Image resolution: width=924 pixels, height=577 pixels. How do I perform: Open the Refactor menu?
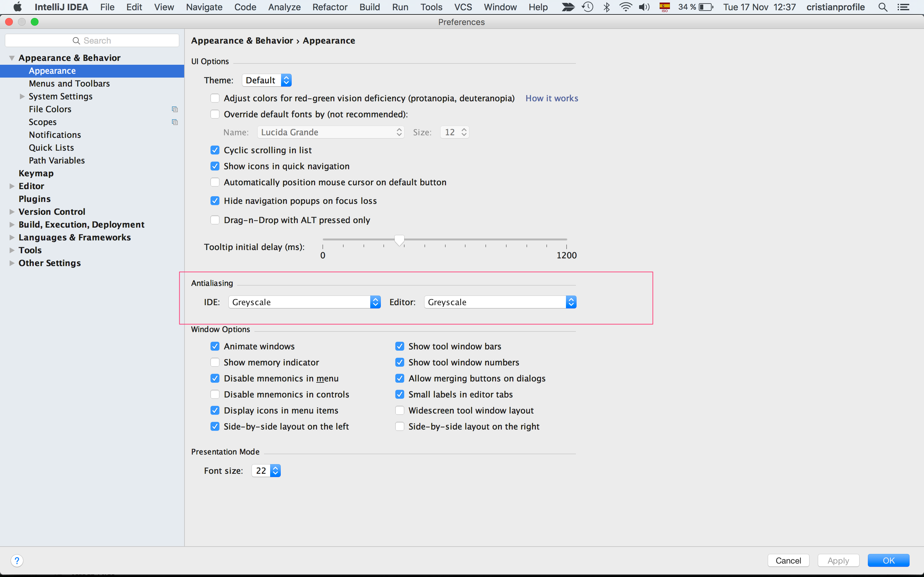point(329,7)
